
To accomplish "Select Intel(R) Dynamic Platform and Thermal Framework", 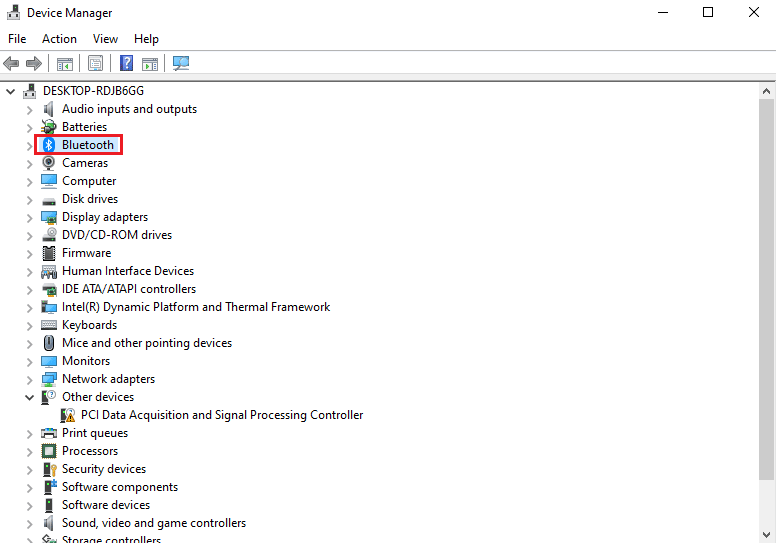I will (x=196, y=307).
